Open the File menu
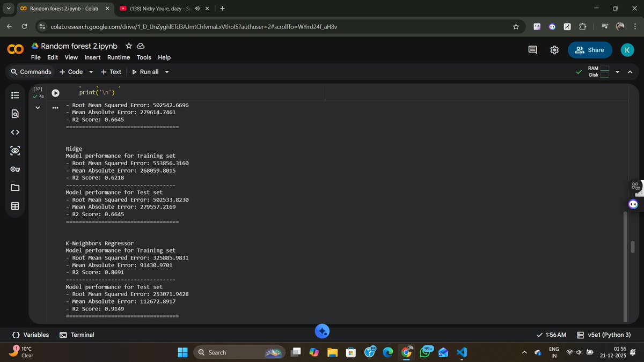 36,57
